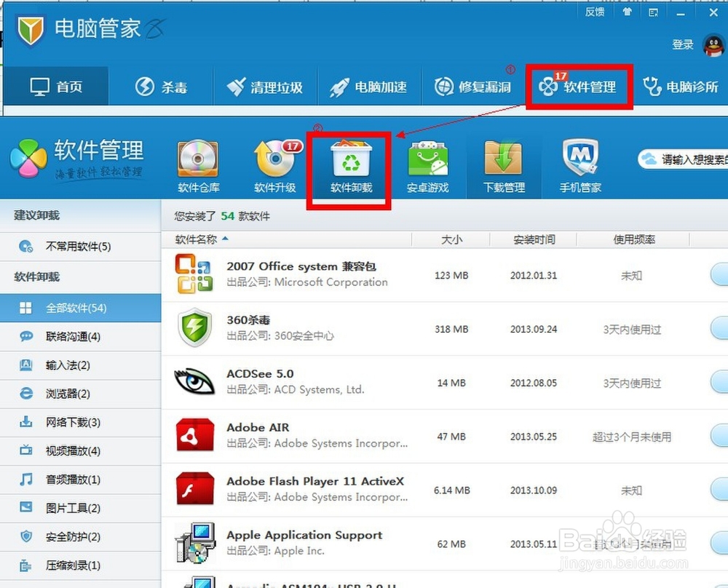Click the Adobe AIR red icon

click(195, 435)
